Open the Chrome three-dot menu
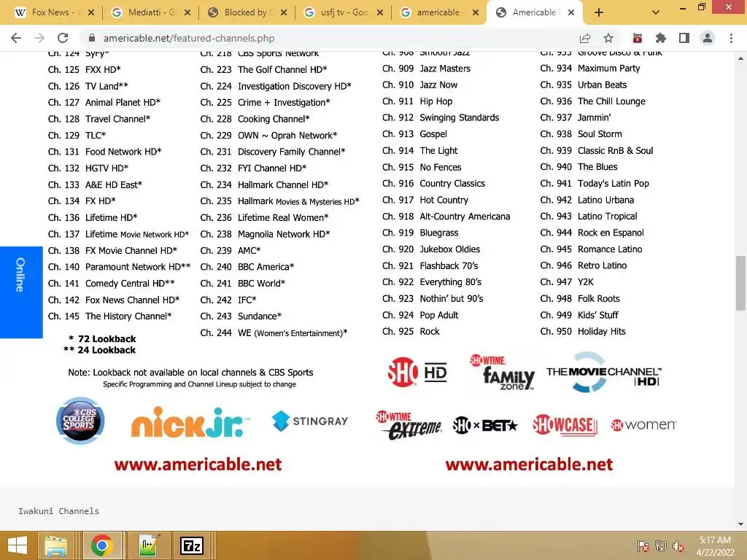Viewport: 747px width, 560px height. tap(731, 38)
